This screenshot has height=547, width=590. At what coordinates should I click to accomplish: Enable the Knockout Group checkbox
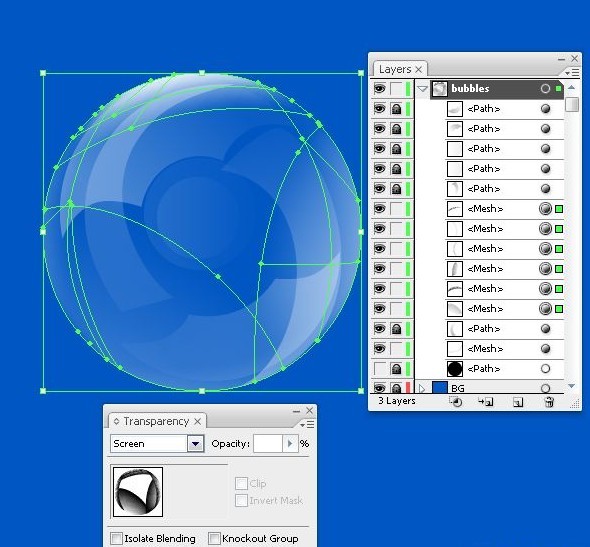[214, 538]
